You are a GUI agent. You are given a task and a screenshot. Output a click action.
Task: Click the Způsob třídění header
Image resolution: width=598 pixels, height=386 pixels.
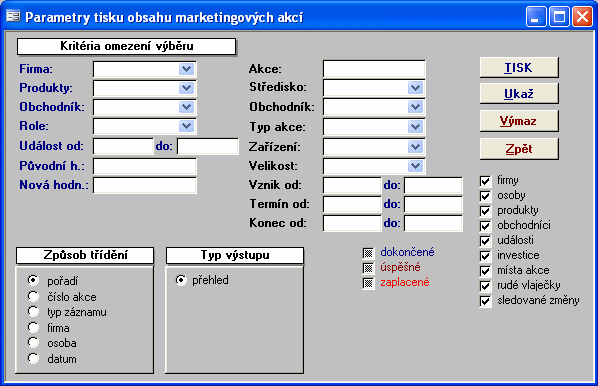click(85, 256)
